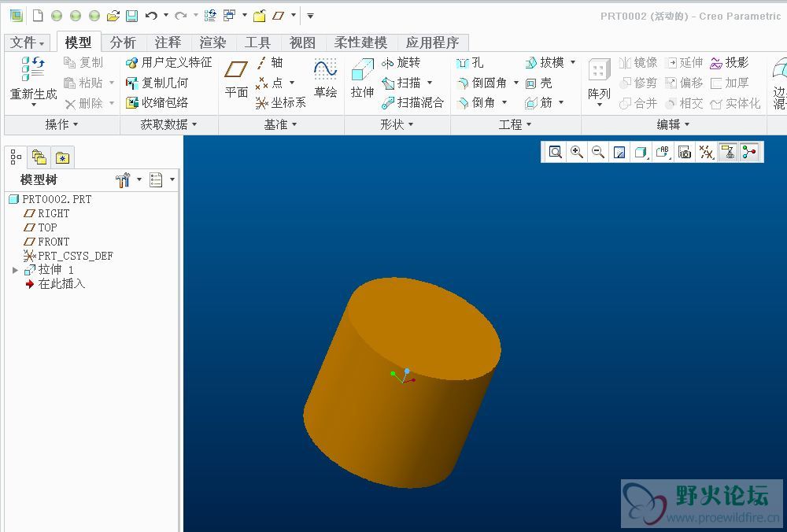The width and height of the screenshot is (787, 532).
Task: Click the 复制几何 copy geometry tool
Action: tap(157, 83)
